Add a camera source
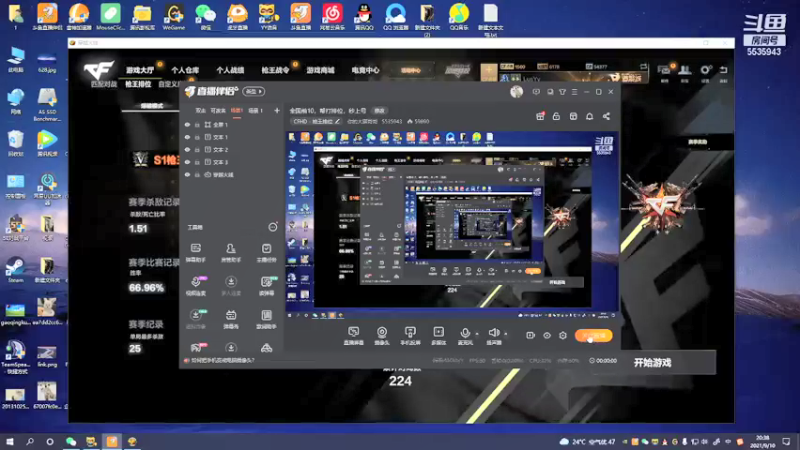 (x=382, y=336)
